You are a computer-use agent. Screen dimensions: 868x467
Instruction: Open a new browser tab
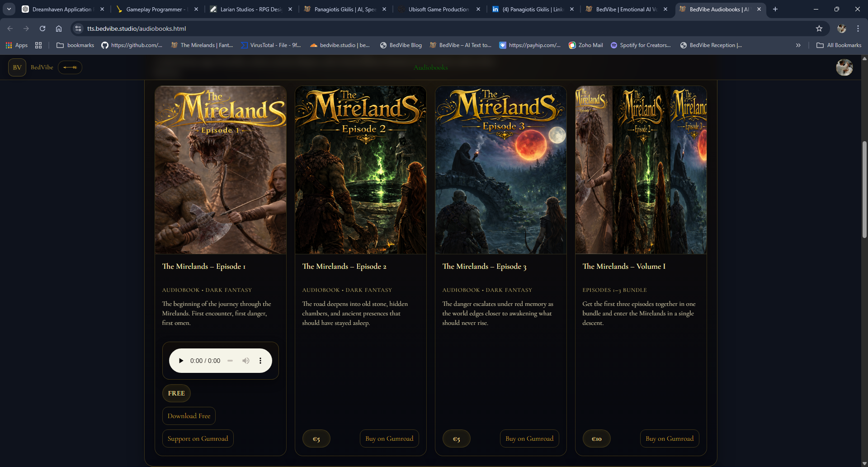tap(775, 9)
